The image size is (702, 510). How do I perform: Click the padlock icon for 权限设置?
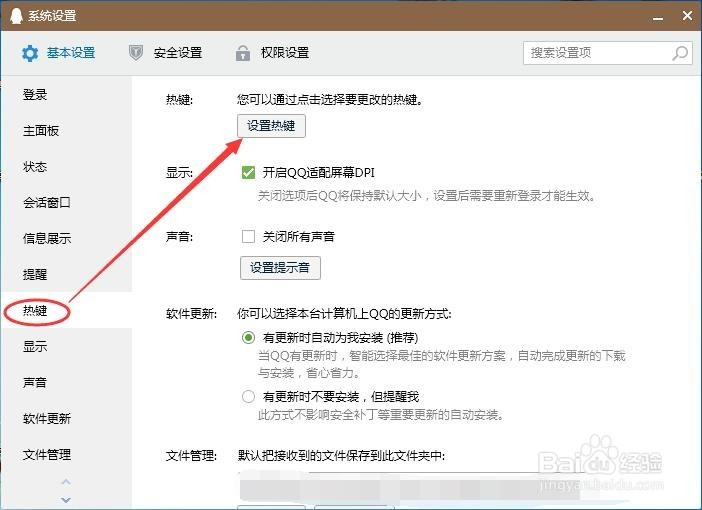(x=243, y=53)
